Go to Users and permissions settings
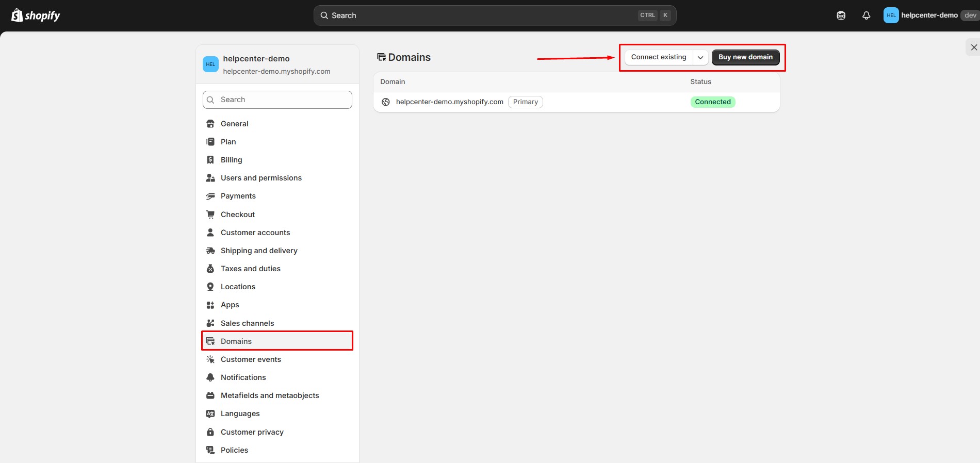Screen dimensions: 980x463 point(261,178)
